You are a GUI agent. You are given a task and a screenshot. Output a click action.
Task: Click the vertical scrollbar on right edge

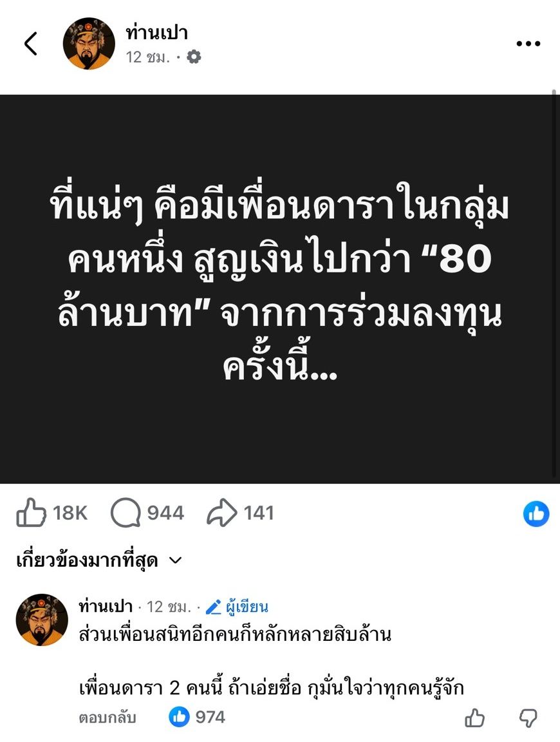554,284
